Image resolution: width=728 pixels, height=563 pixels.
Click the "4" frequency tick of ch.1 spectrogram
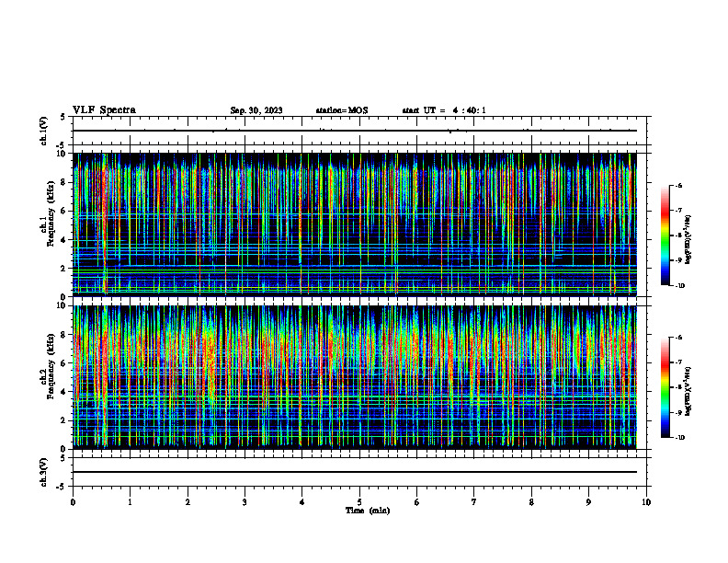(x=65, y=240)
